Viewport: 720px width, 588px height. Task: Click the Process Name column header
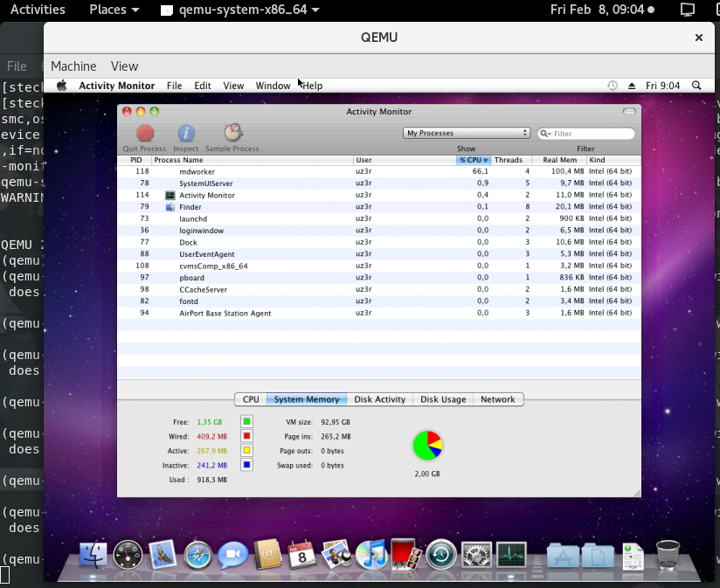pyautogui.click(x=253, y=160)
